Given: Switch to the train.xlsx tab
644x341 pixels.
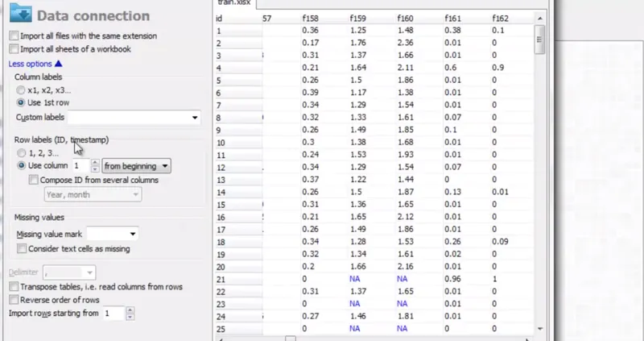Looking at the screenshot, I should pos(234,3).
